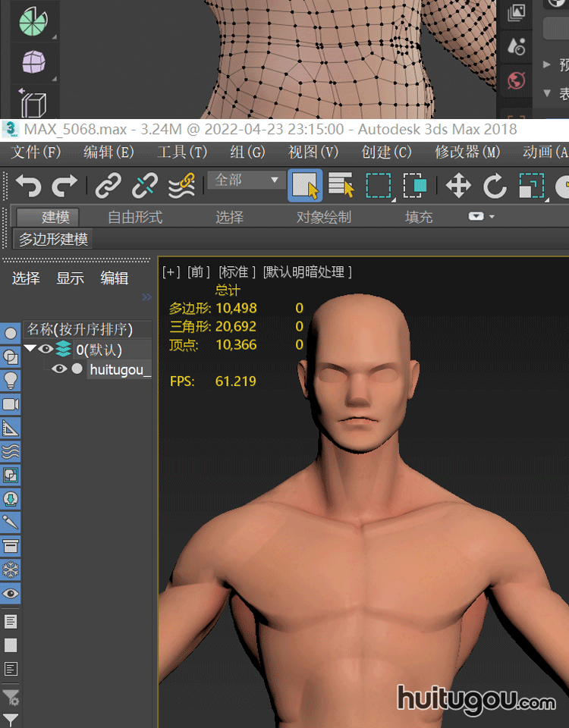The image size is (569, 728).
Task: Click the Redo arrow in the main toolbar
Action: point(64,185)
